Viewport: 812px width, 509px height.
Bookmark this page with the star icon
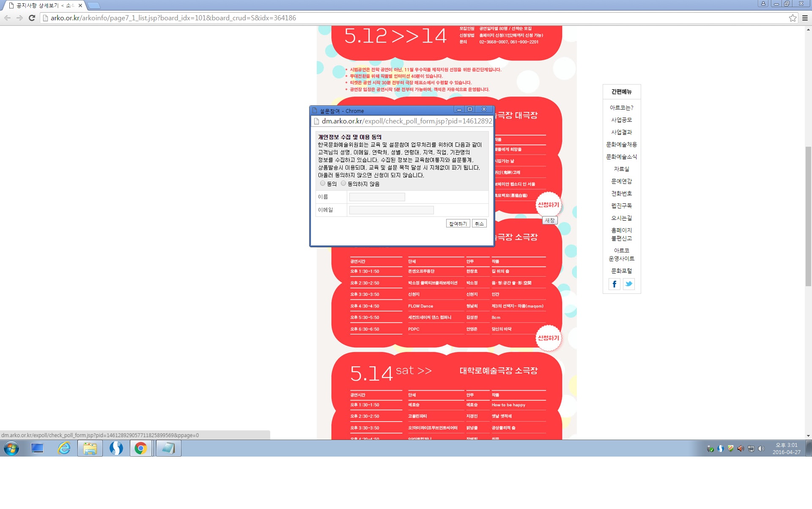click(793, 18)
